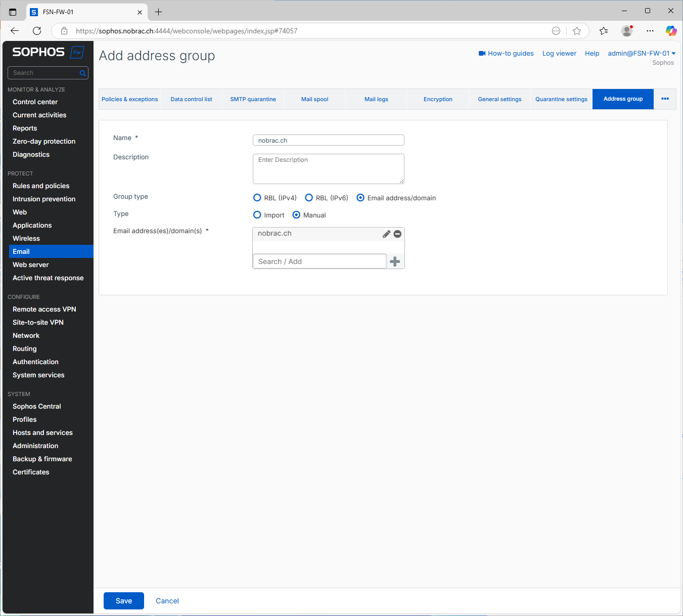Open Rules and policies
Screen dimensions: 683x616
tap(41, 186)
